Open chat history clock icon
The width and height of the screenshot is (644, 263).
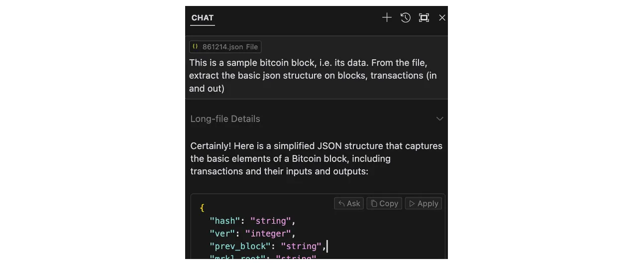(406, 18)
